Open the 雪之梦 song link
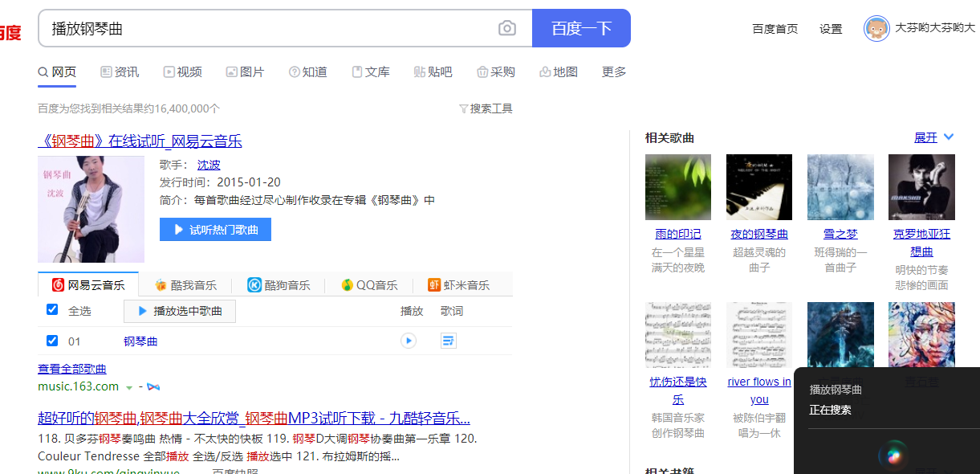Viewport: 980px width, 474px height. (x=840, y=235)
